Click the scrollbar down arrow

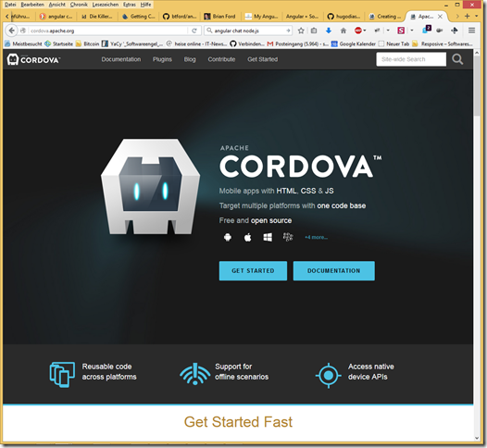tap(477, 438)
